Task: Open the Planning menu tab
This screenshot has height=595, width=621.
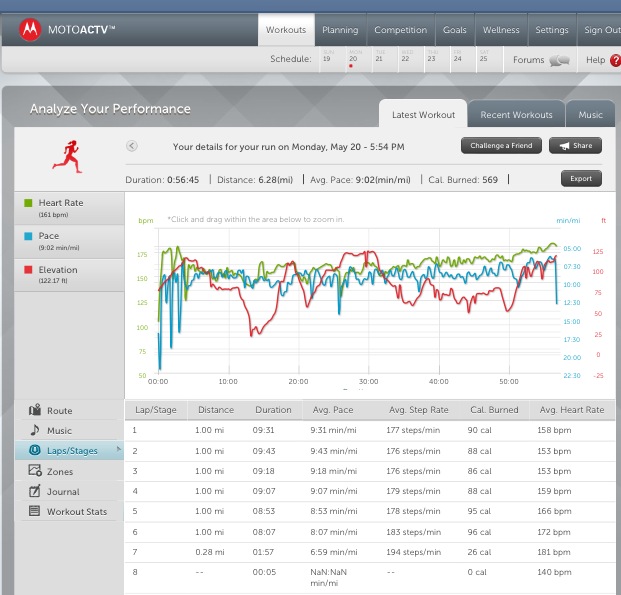Action: (340, 30)
